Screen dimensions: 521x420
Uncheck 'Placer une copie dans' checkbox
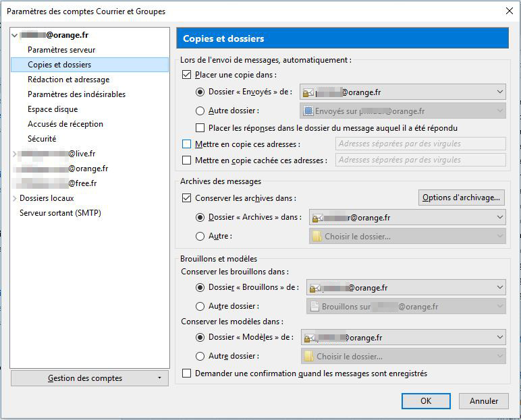point(187,75)
